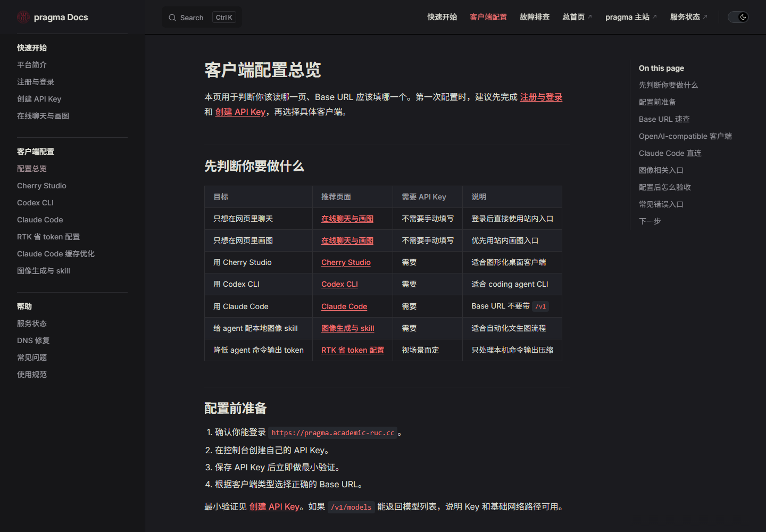The height and width of the screenshot is (532, 766).
Task: Jump to Base URL 速查 in On this page
Action: point(664,119)
